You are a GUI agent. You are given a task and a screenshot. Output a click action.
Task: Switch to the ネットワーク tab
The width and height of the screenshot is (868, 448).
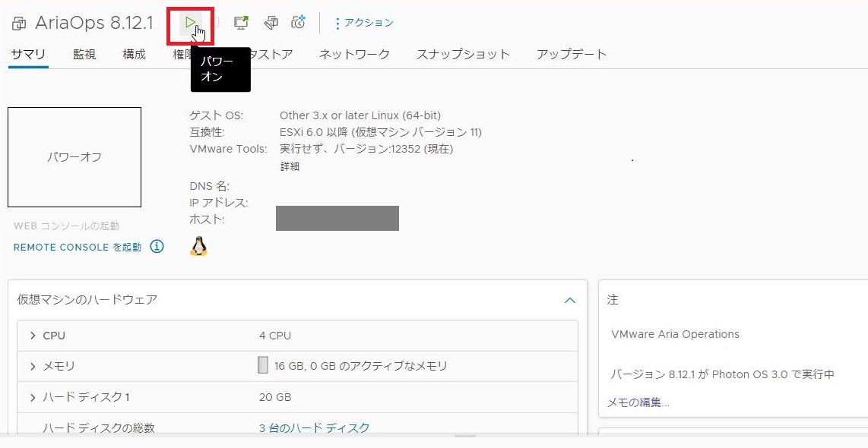(x=354, y=54)
